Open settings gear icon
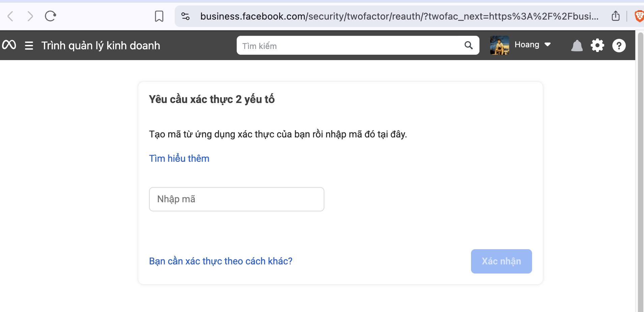This screenshot has width=644, height=312. pyautogui.click(x=597, y=45)
